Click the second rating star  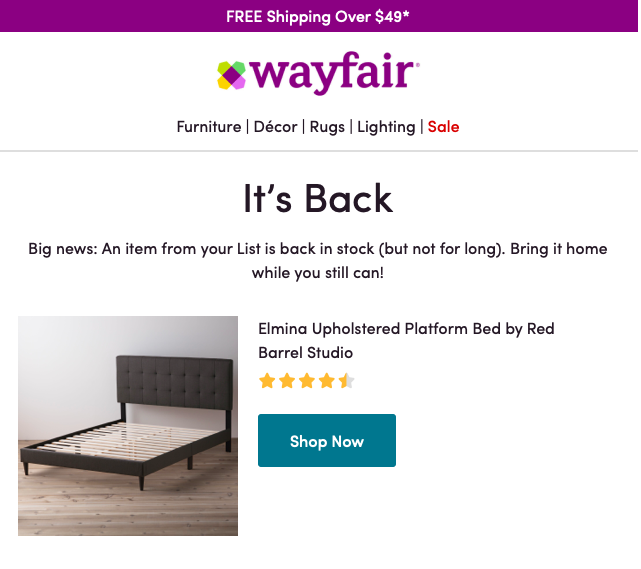287,381
